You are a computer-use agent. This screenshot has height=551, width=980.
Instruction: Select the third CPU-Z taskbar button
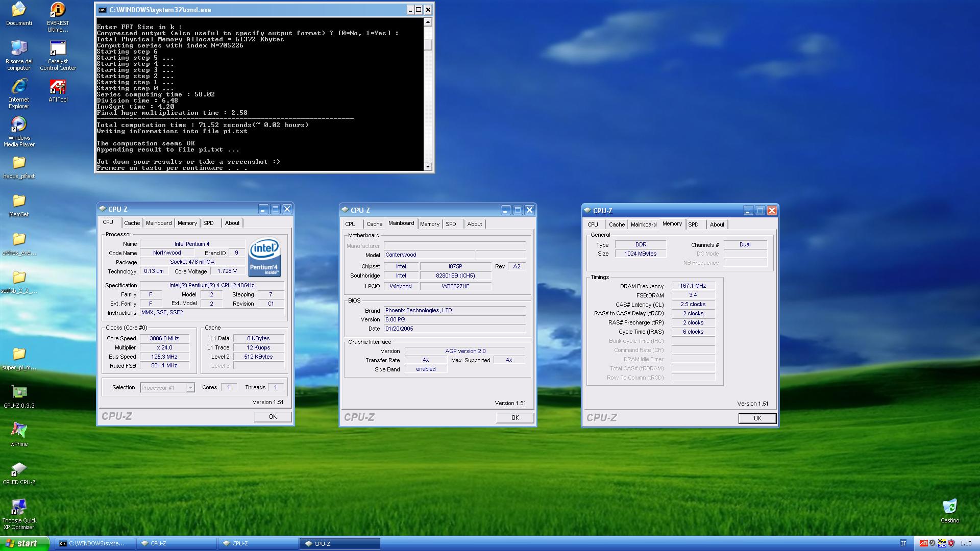[340, 543]
